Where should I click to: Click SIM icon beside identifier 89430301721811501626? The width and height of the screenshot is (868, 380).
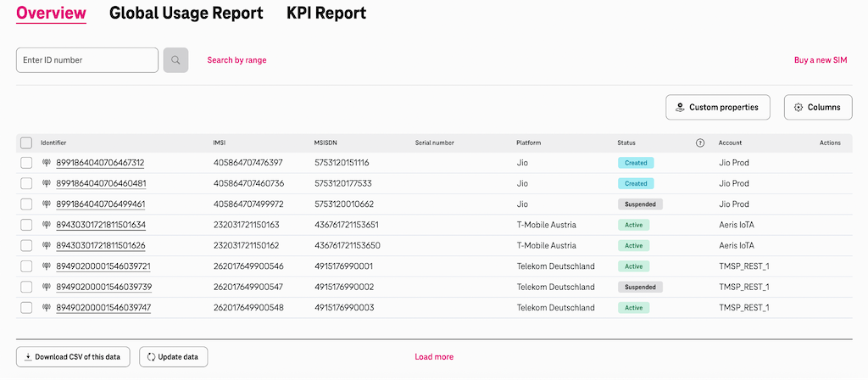[47, 246]
